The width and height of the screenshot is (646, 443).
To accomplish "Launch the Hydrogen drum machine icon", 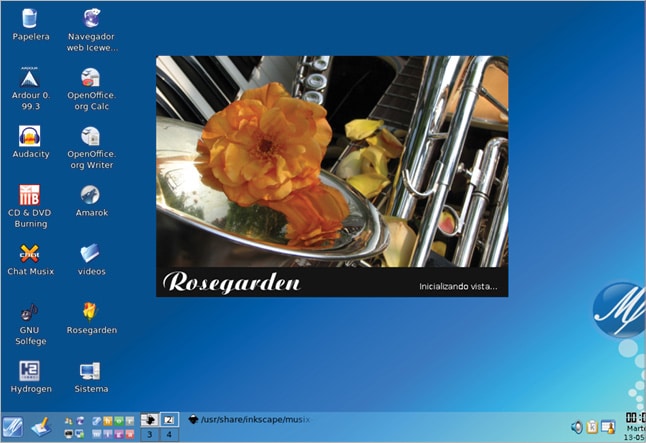I will click(30, 377).
